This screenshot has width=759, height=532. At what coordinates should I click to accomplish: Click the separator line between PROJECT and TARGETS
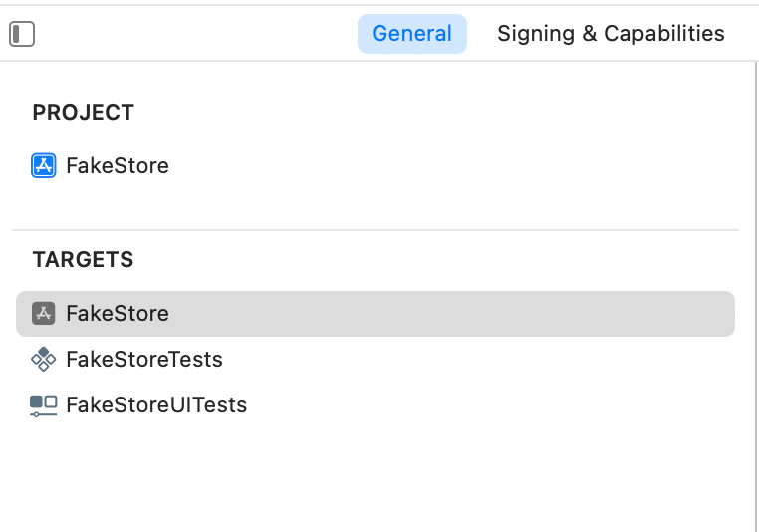376,231
